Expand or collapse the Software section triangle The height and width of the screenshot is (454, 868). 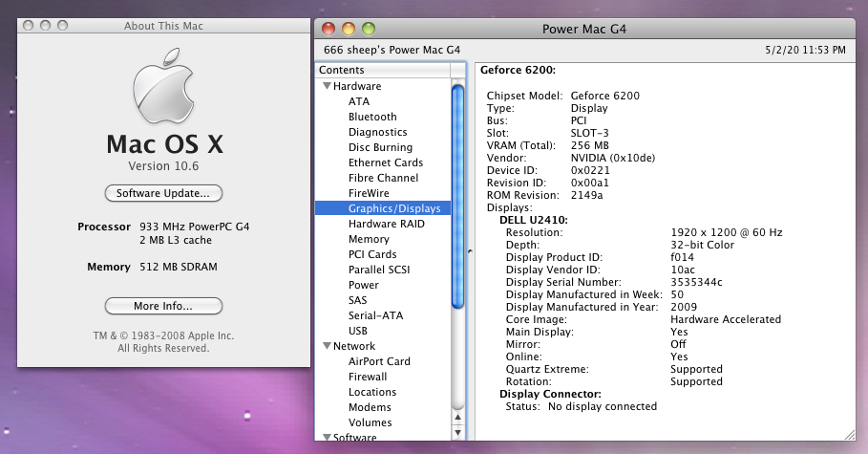click(x=327, y=438)
